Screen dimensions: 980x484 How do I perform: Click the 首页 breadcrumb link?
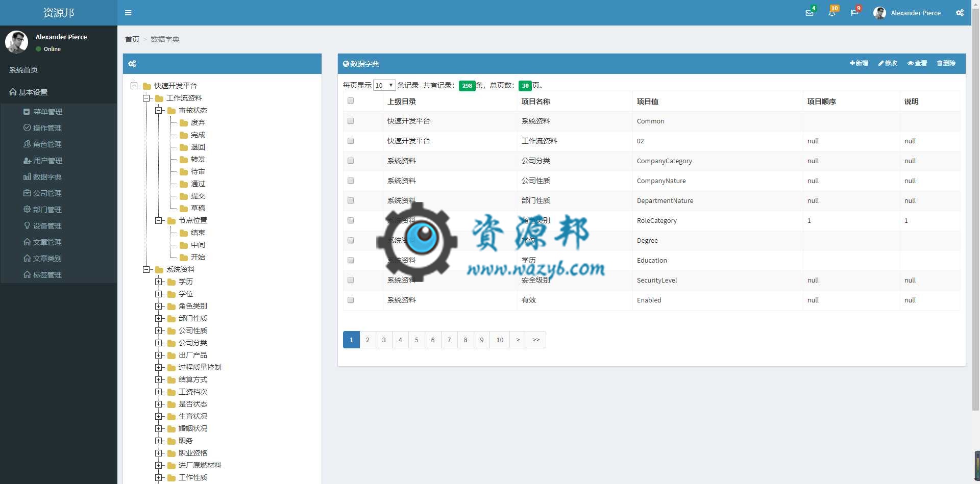[132, 39]
